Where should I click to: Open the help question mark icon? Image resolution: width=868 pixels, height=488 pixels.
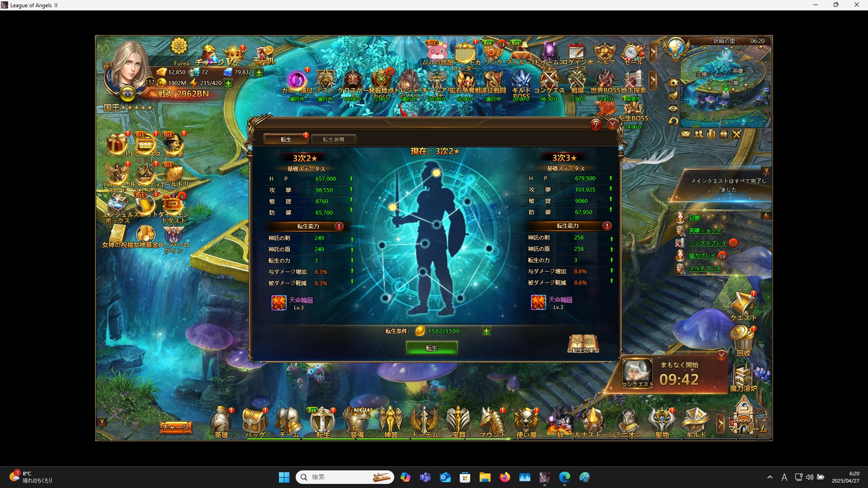click(x=596, y=125)
